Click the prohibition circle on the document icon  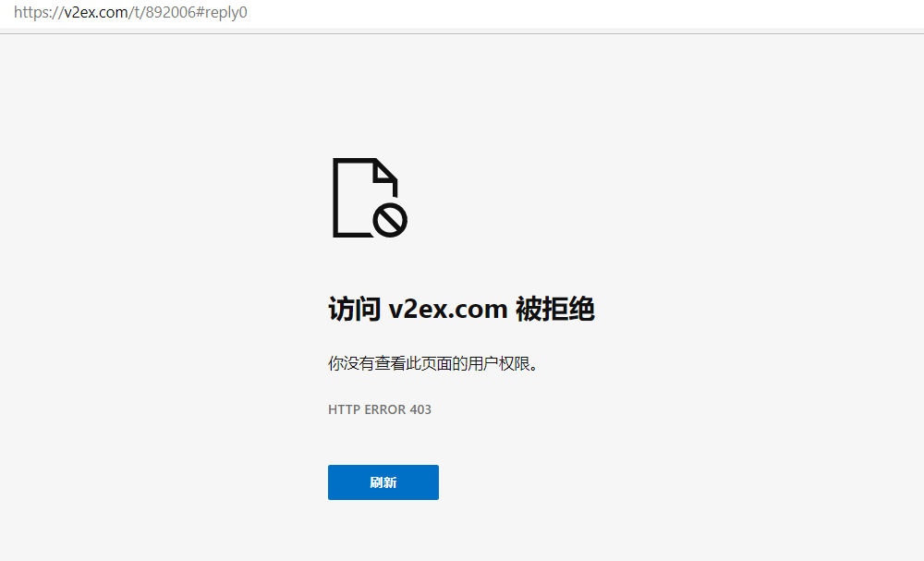pos(390,220)
